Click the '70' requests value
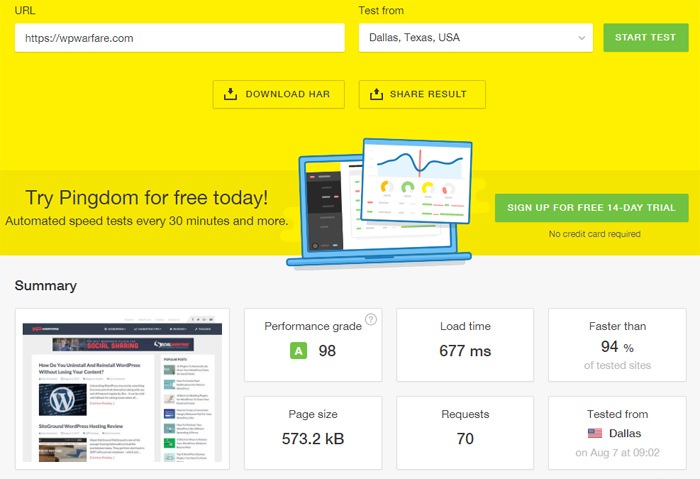Image resolution: width=700 pixels, height=479 pixels. 465,439
